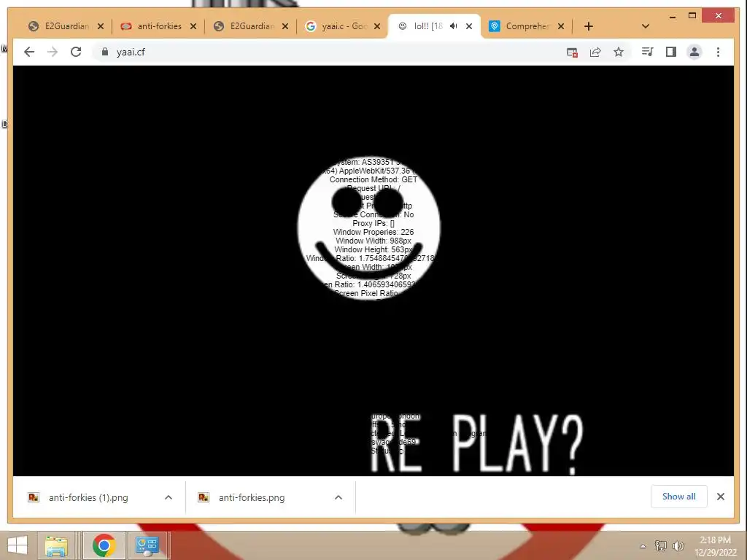Close the anti-forkies tab
Screen dimensions: 747x560
coord(193,26)
